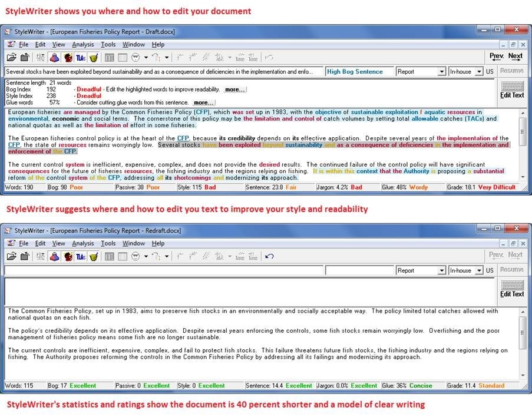Open In-house dropdown in Redraft window

(x=479, y=270)
